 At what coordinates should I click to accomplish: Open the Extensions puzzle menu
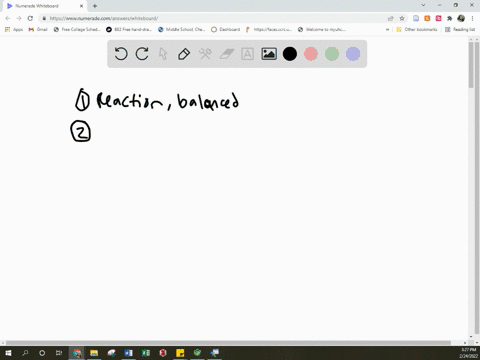(x=450, y=18)
